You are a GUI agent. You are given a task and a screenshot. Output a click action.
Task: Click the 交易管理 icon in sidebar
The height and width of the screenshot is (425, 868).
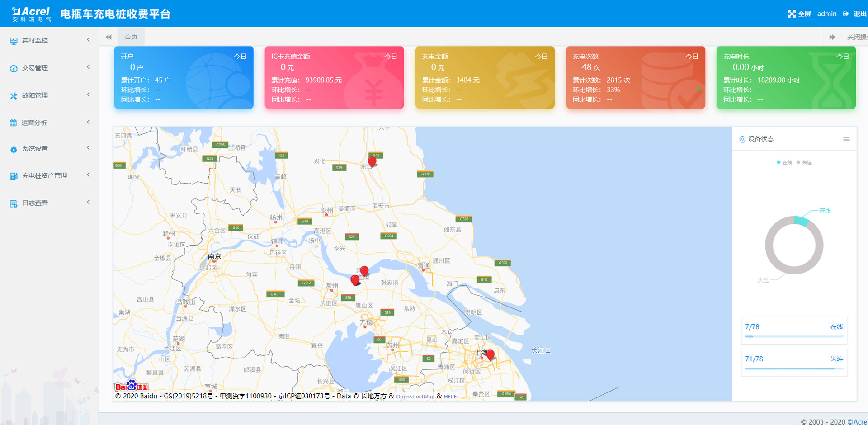[14, 68]
